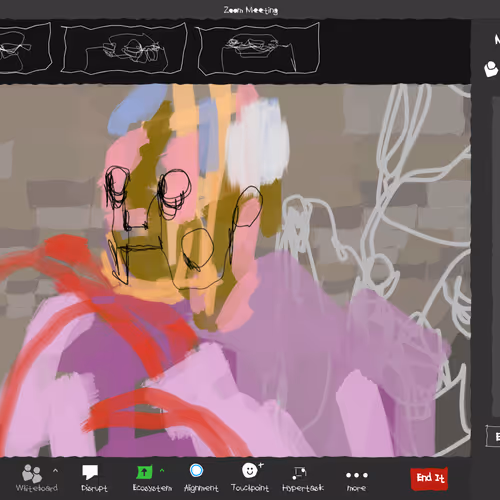This screenshot has width=500, height=500.
Task: Open the More three-dots menu
Action: point(356,475)
